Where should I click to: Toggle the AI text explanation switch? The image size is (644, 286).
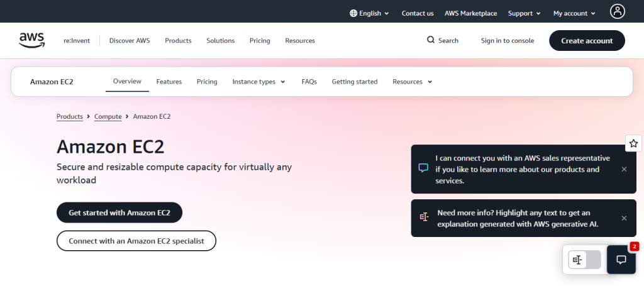tap(584, 260)
